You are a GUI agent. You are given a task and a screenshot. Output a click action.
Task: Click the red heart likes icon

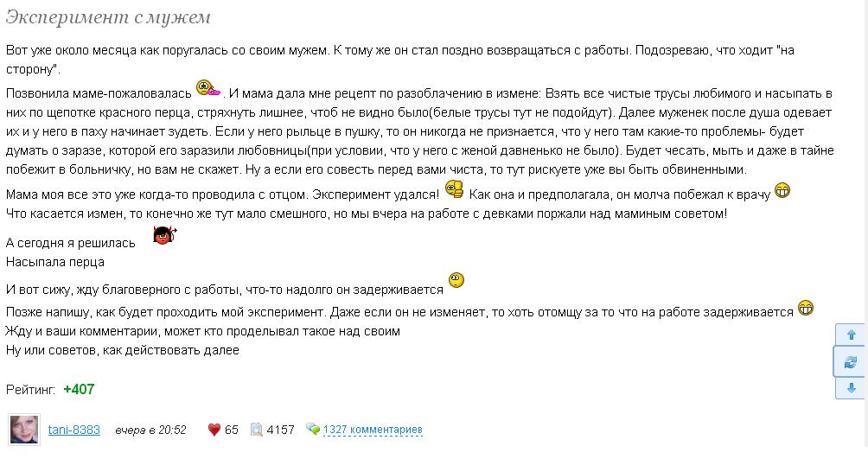pos(214,430)
